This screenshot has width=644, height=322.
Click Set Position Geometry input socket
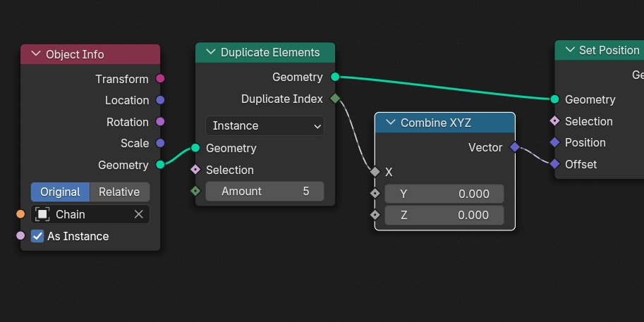(x=554, y=99)
